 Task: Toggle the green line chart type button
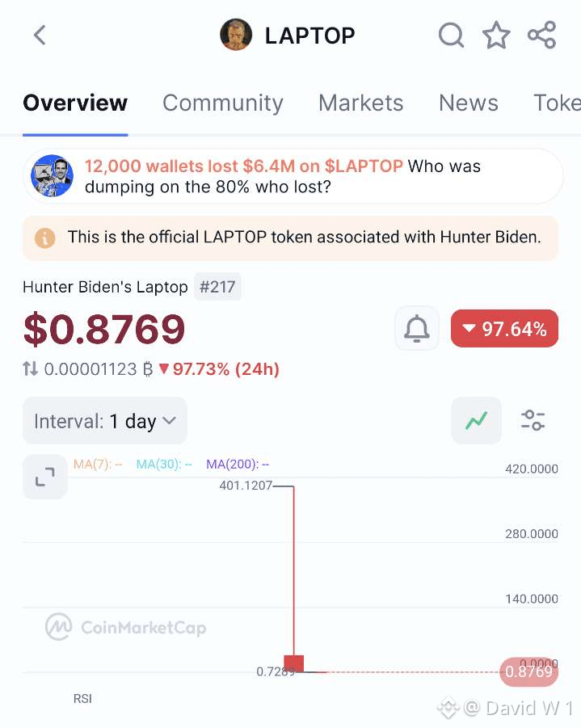coord(476,421)
